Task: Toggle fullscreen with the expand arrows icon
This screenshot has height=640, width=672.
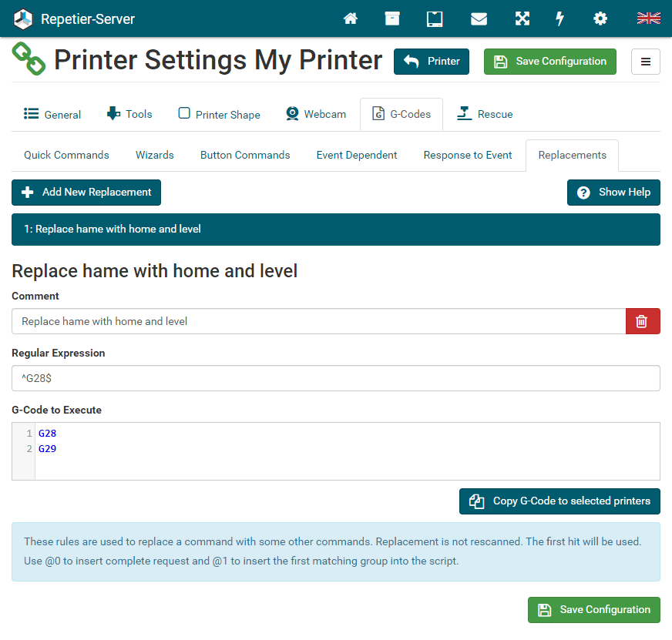Action: tap(522, 18)
